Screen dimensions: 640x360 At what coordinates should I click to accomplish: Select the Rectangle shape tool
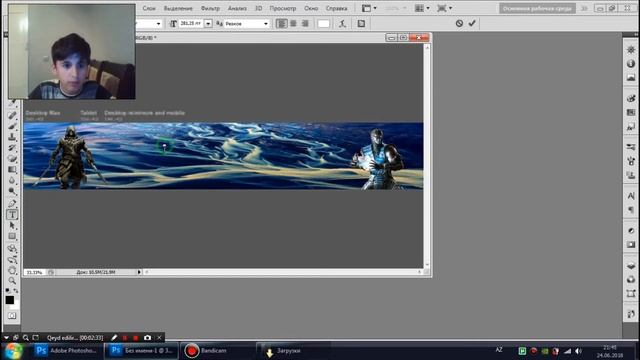(x=12, y=236)
